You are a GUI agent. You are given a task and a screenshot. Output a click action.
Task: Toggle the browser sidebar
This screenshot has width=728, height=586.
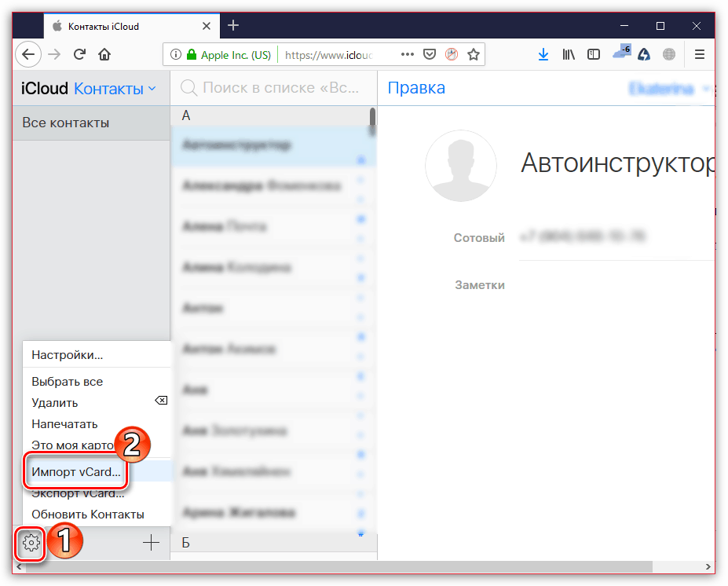pyautogui.click(x=593, y=53)
